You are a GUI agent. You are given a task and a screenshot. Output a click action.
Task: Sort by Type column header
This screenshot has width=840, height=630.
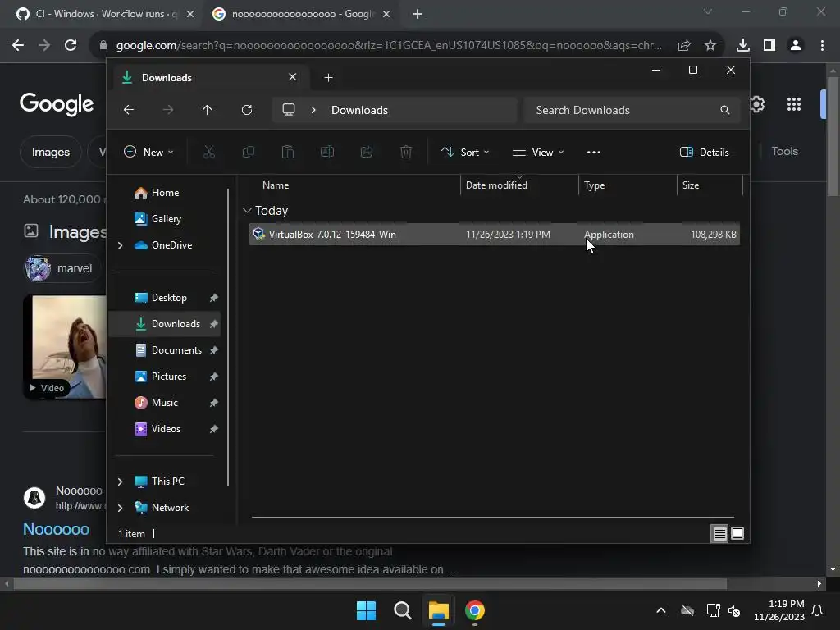[x=628, y=185]
